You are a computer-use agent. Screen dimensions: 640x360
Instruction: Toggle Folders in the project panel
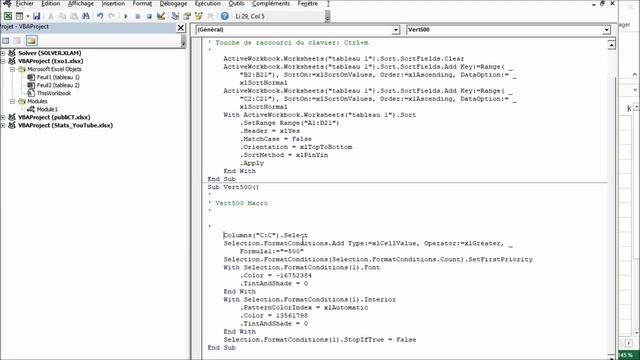[31, 40]
